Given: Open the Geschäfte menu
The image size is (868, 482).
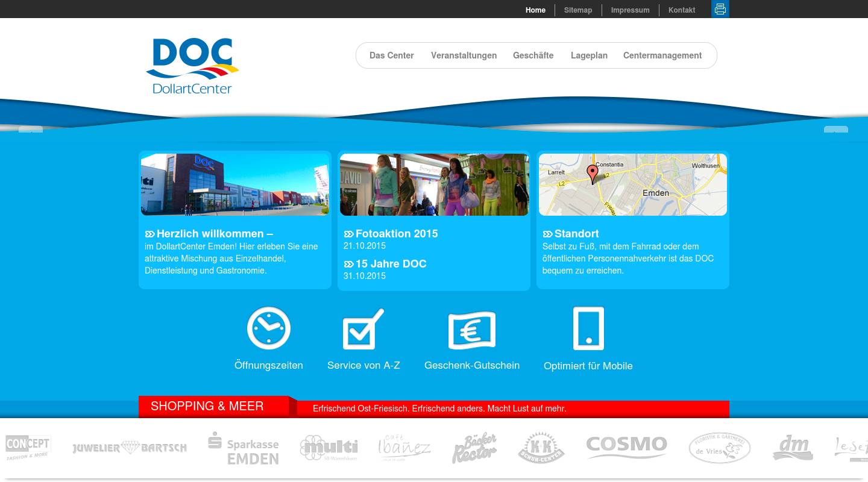Looking at the screenshot, I should coord(533,55).
